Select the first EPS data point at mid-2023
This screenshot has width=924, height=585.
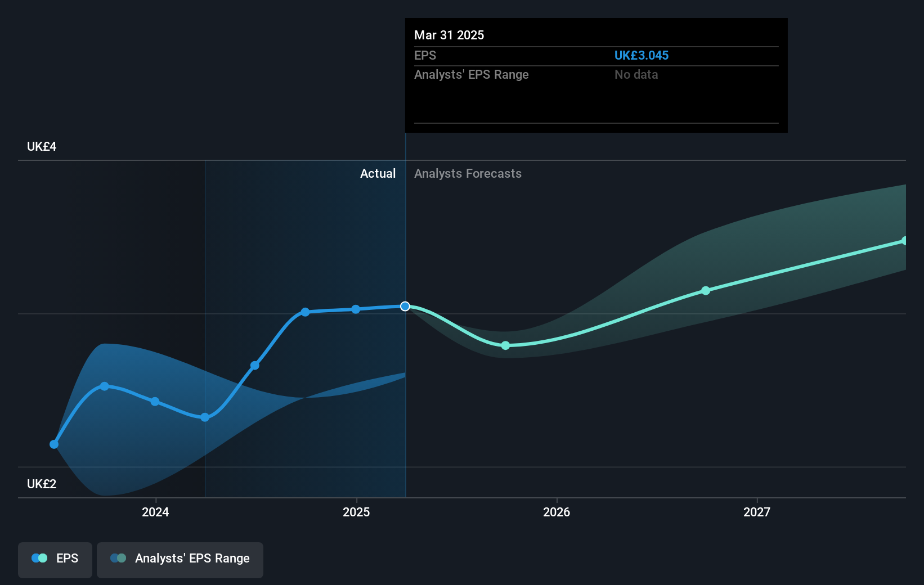[54, 444]
